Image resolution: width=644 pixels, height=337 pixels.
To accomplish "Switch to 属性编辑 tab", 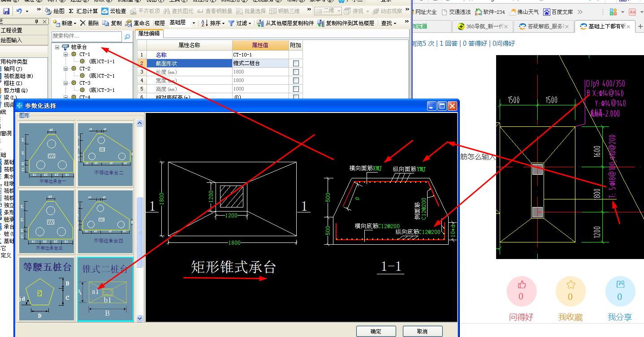I will click(x=149, y=34).
